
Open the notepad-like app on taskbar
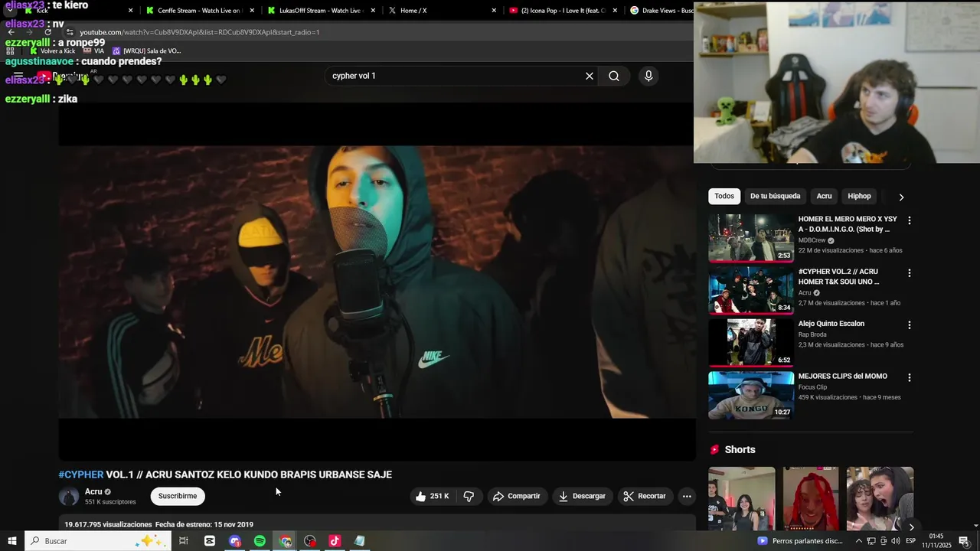click(x=360, y=541)
